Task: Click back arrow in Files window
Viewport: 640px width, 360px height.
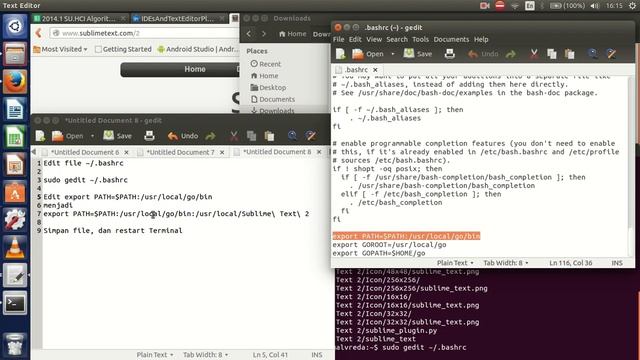Action: pyautogui.click(x=249, y=34)
